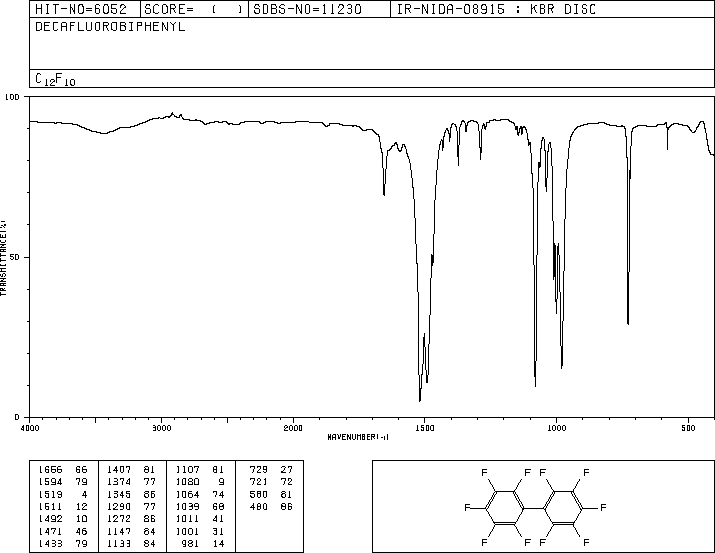Click the 500 wavenumber axis label
Viewport: 715px width, 553px height.
pos(688,428)
